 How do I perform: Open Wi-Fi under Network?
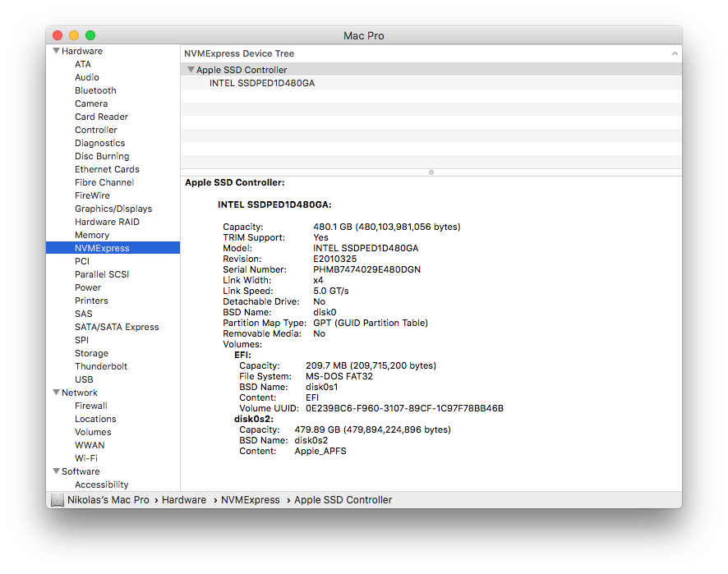pos(86,458)
